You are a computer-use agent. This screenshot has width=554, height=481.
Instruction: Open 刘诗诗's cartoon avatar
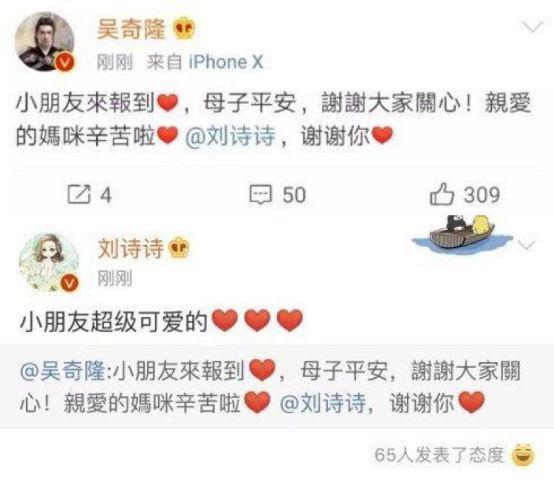point(48,262)
